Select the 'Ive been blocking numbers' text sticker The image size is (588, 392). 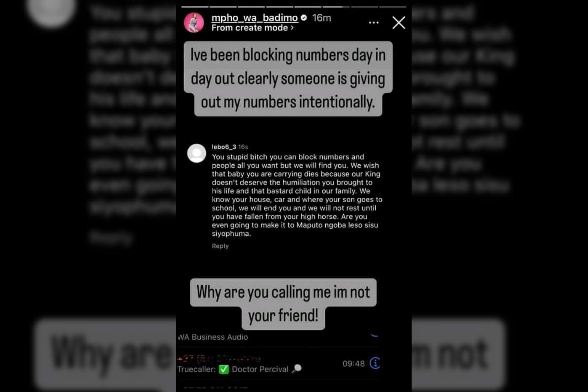[288, 78]
